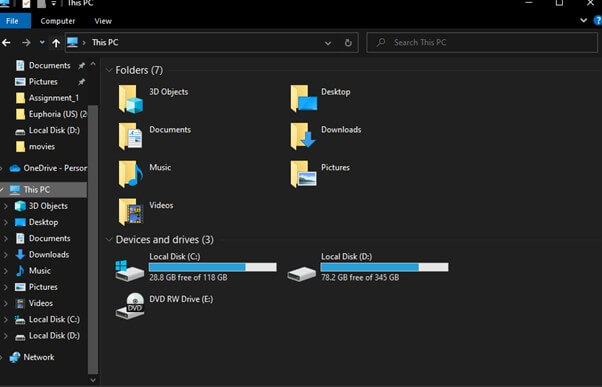Image resolution: width=602 pixels, height=387 pixels.
Task: Select Videos under This PC tree
Action: (34, 303)
